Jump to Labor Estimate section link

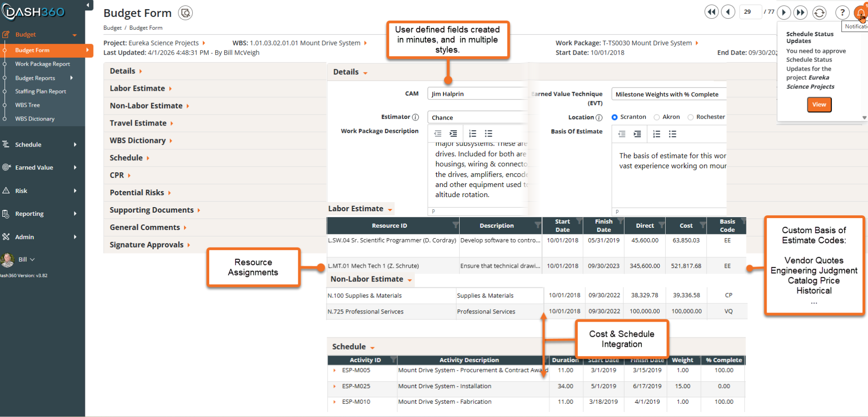coord(140,88)
